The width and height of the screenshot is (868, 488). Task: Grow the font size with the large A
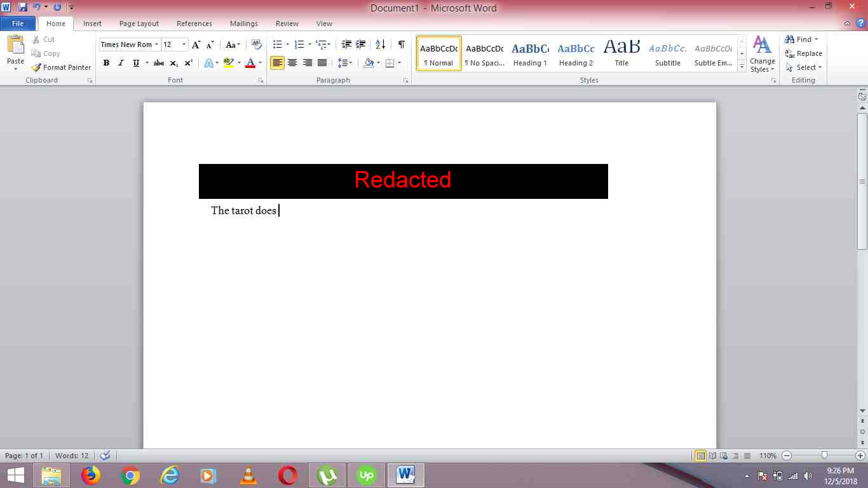tap(196, 44)
